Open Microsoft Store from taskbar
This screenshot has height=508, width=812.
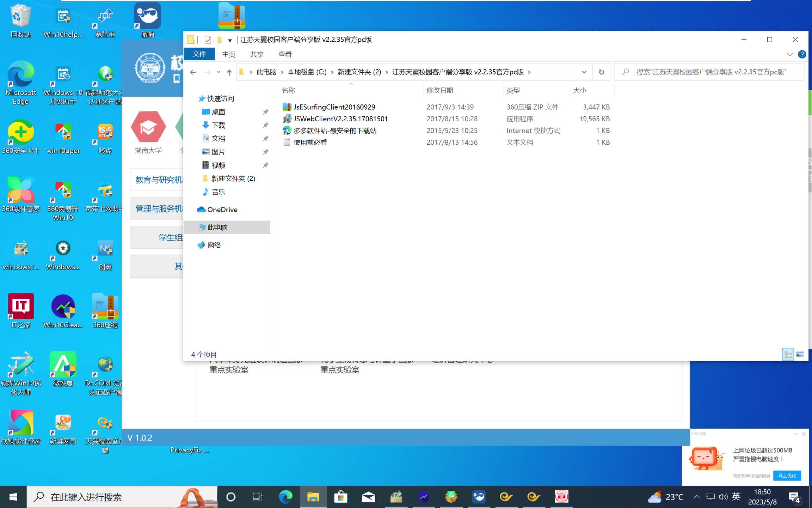point(340,497)
